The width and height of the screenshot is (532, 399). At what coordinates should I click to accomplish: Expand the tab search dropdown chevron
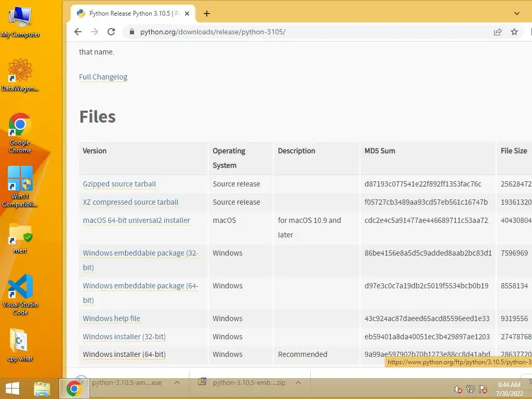pyautogui.click(x=517, y=14)
